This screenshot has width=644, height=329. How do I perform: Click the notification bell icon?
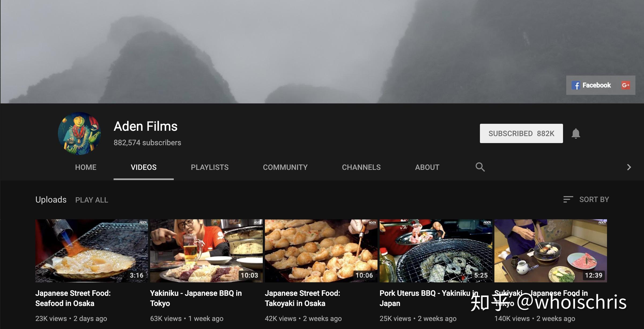click(x=576, y=133)
